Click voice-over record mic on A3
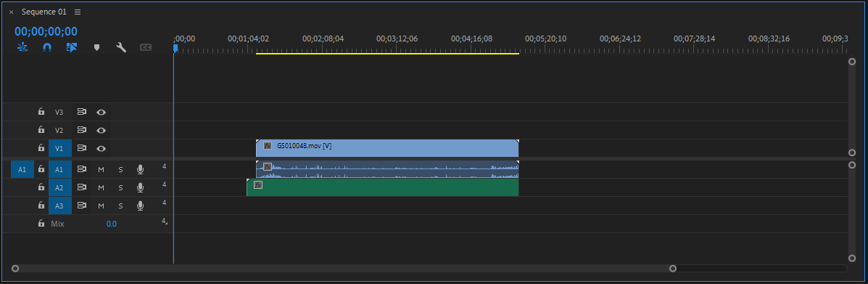The image size is (868, 284). point(140,206)
